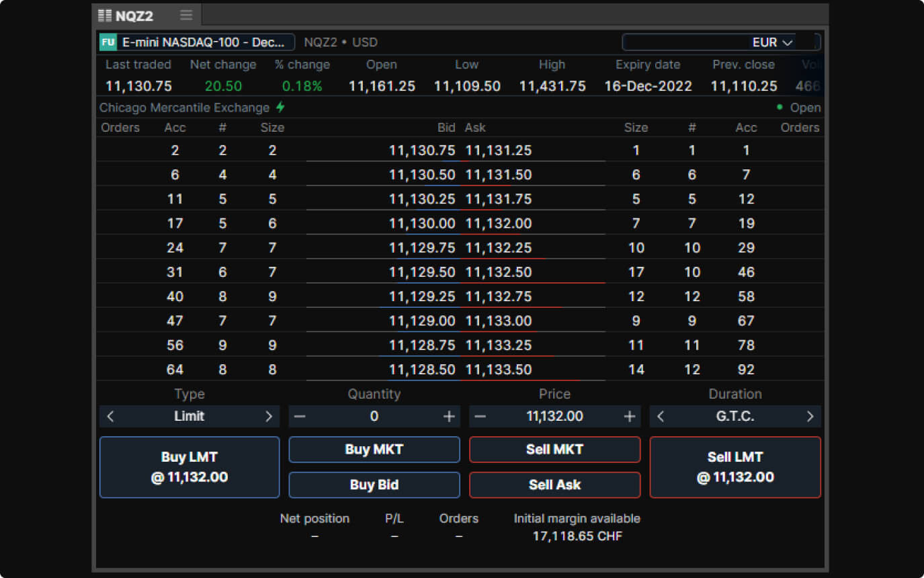Open the EUR currency dropdown
Image resolution: width=924 pixels, height=578 pixels.
(x=773, y=42)
